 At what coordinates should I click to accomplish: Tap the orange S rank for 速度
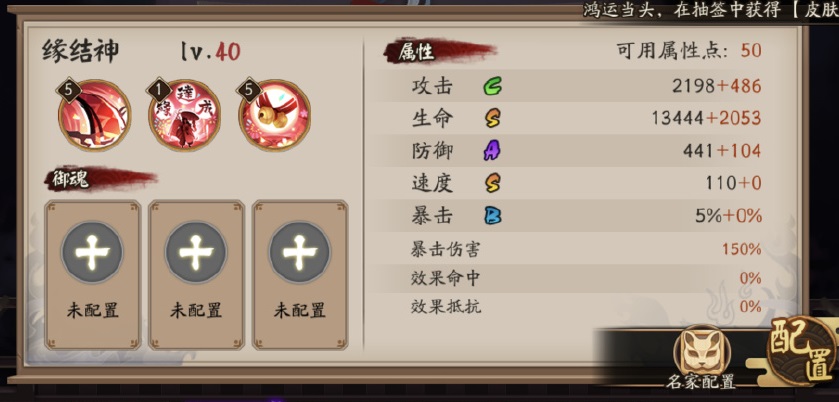click(492, 184)
